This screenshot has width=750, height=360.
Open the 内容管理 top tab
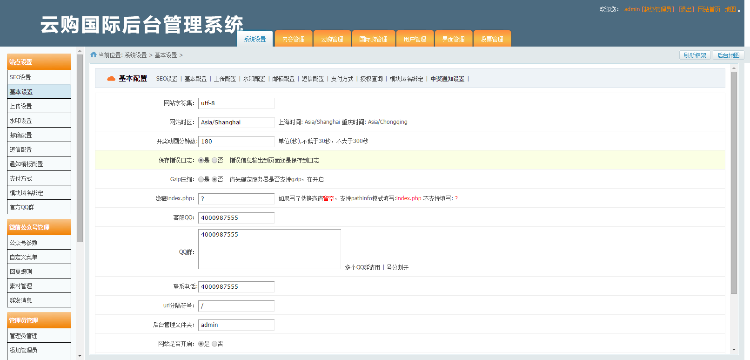click(x=294, y=39)
